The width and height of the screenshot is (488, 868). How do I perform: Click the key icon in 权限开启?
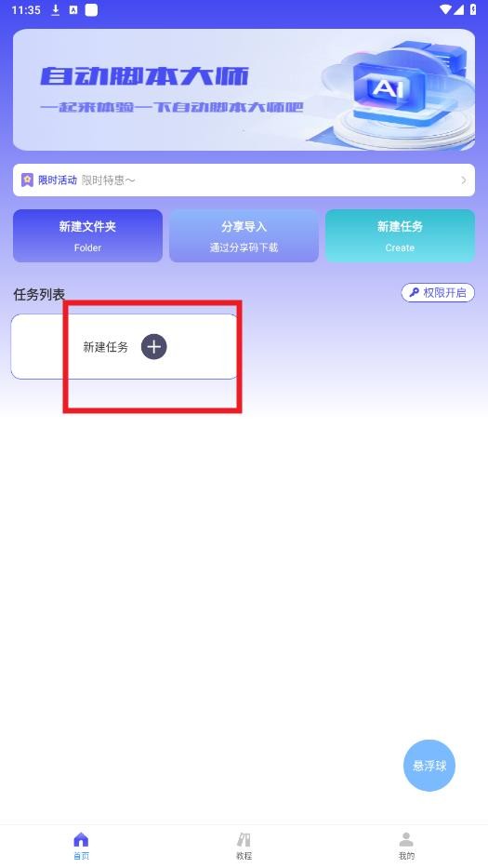click(x=414, y=292)
